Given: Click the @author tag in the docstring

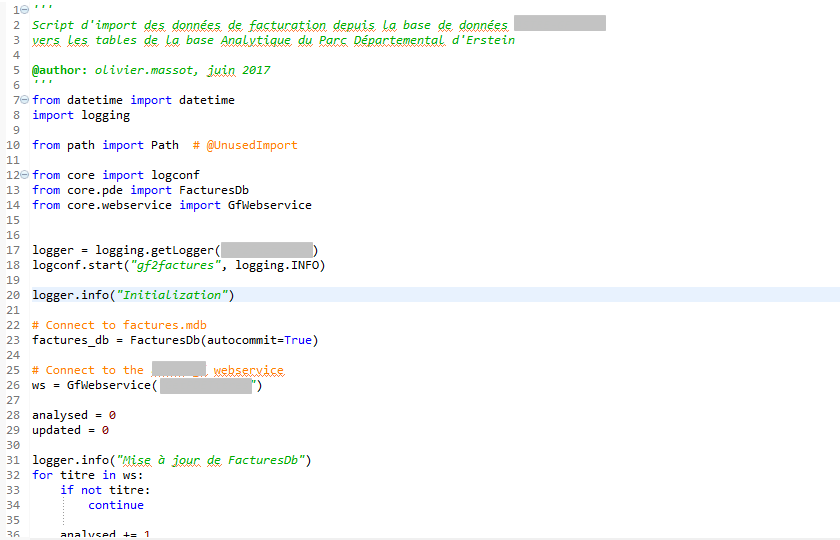Looking at the screenshot, I should (x=60, y=70).
